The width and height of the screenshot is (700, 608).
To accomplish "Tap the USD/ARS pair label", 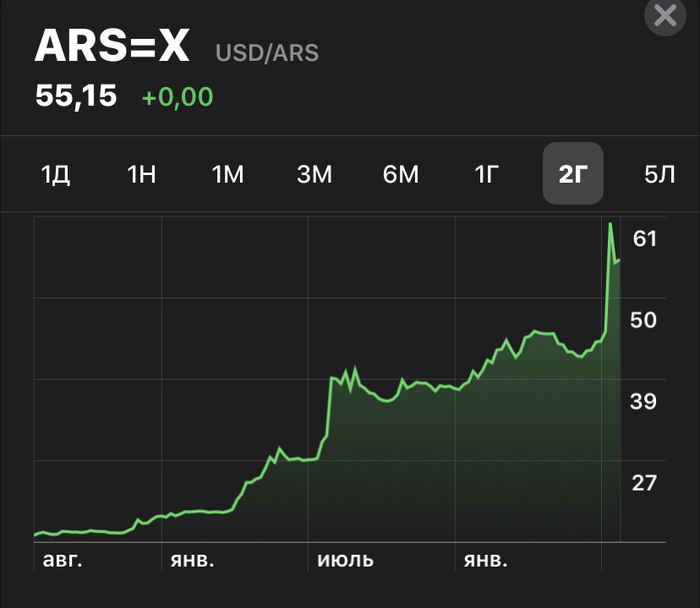I will (x=267, y=52).
